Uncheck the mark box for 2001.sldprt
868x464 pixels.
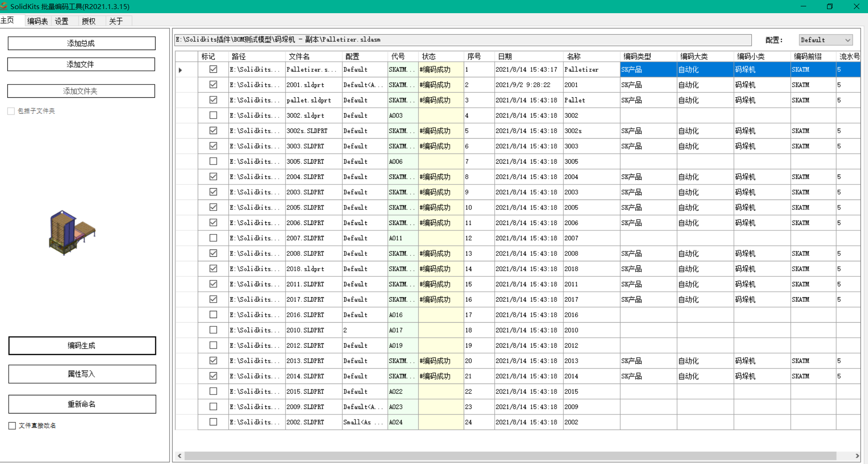(213, 85)
